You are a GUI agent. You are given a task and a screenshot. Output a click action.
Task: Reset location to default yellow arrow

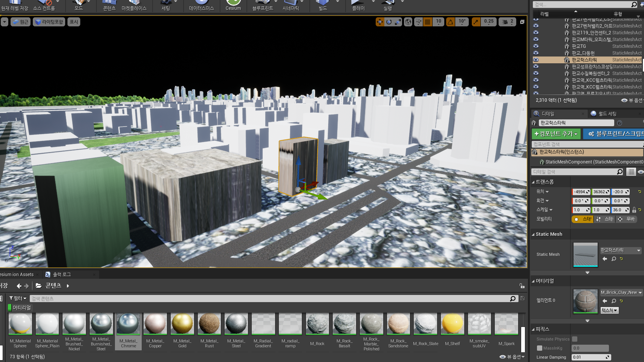639,192
